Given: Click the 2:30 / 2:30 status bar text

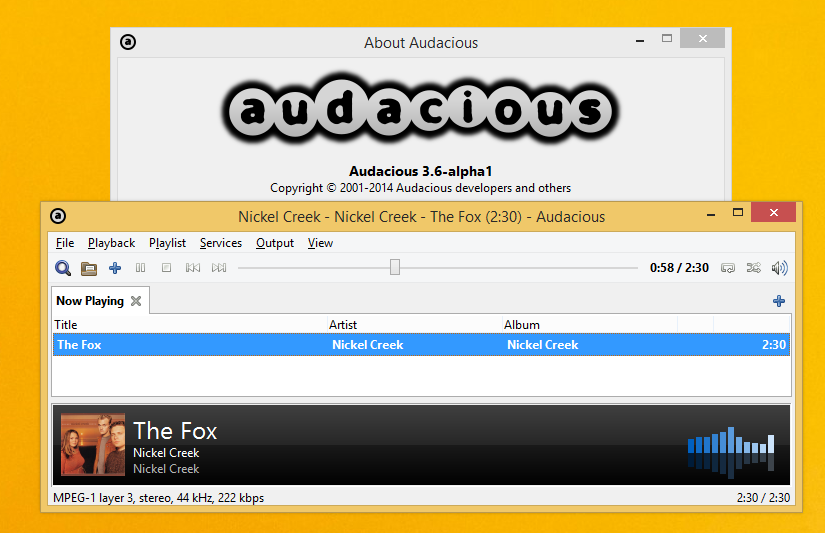Looking at the screenshot, I should (763, 498).
